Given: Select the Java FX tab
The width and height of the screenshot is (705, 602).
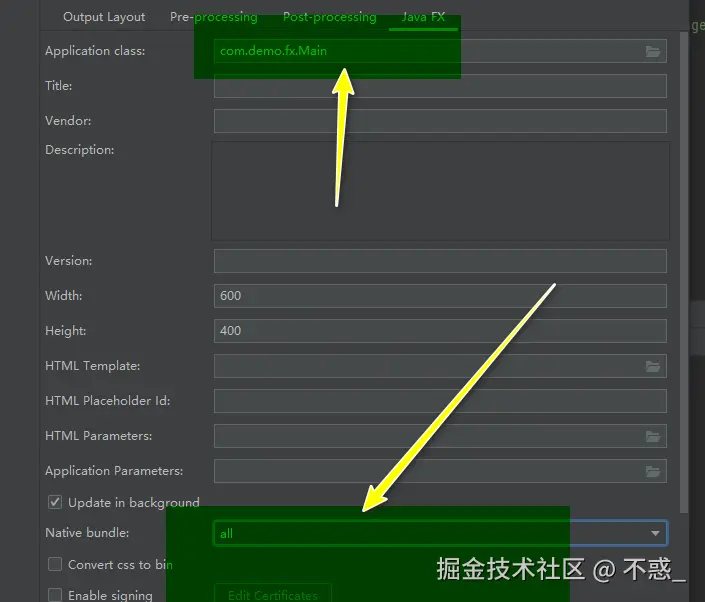Looking at the screenshot, I should [x=423, y=17].
